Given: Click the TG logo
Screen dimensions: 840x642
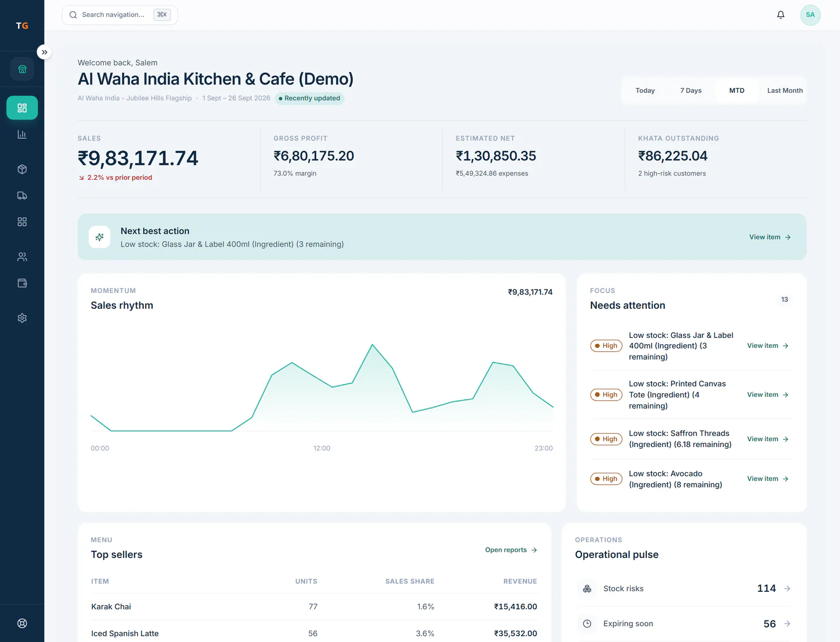Looking at the screenshot, I should click(x=22, y=26).
